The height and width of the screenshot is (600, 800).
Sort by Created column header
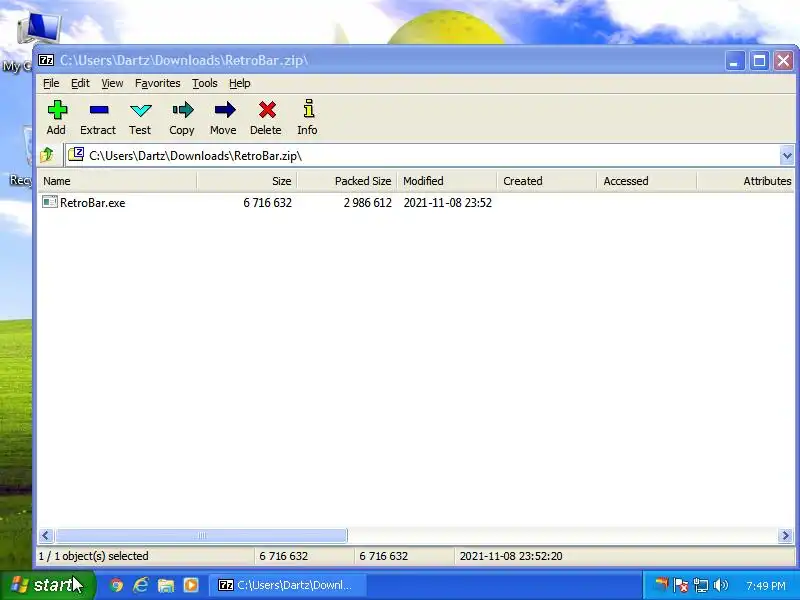coord(547,181)
